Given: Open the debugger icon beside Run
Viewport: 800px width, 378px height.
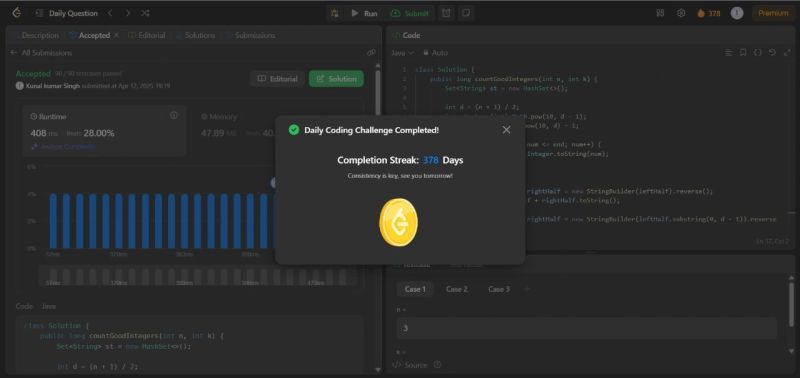Looking at the screenshot, I should click(335, 13).
